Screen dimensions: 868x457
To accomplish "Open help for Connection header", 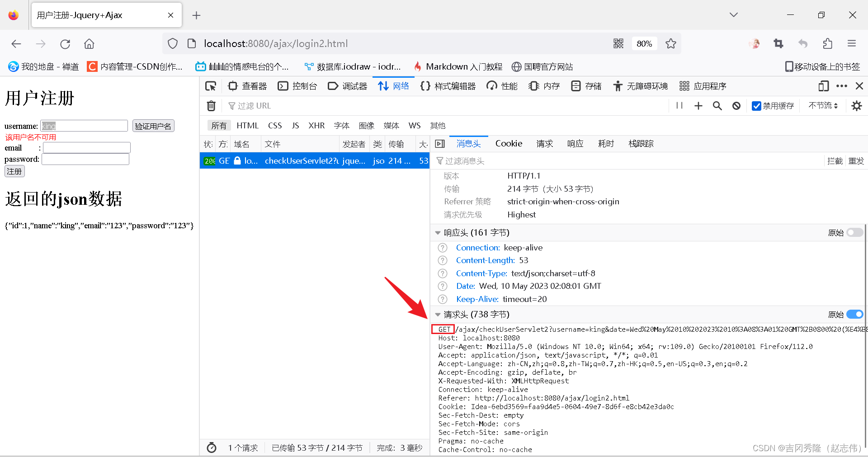I will [x=443, y=248].
